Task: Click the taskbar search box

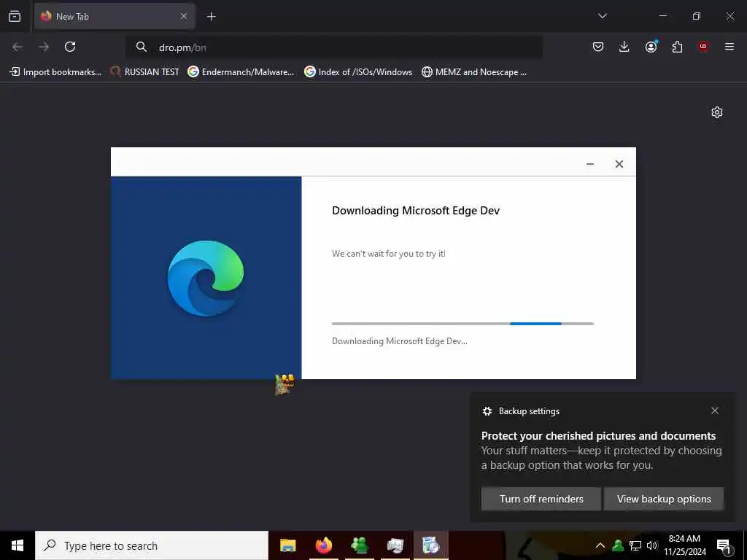Action: coord(152,545)
